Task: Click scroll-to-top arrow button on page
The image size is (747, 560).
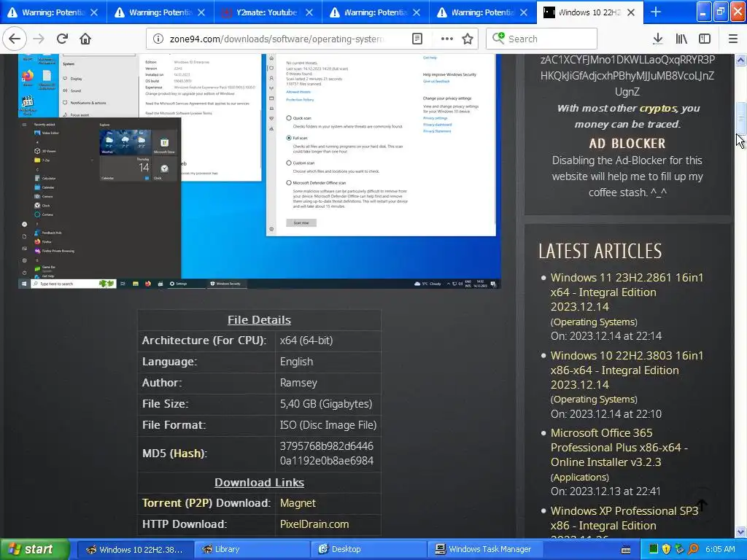Action: (702, 505)
